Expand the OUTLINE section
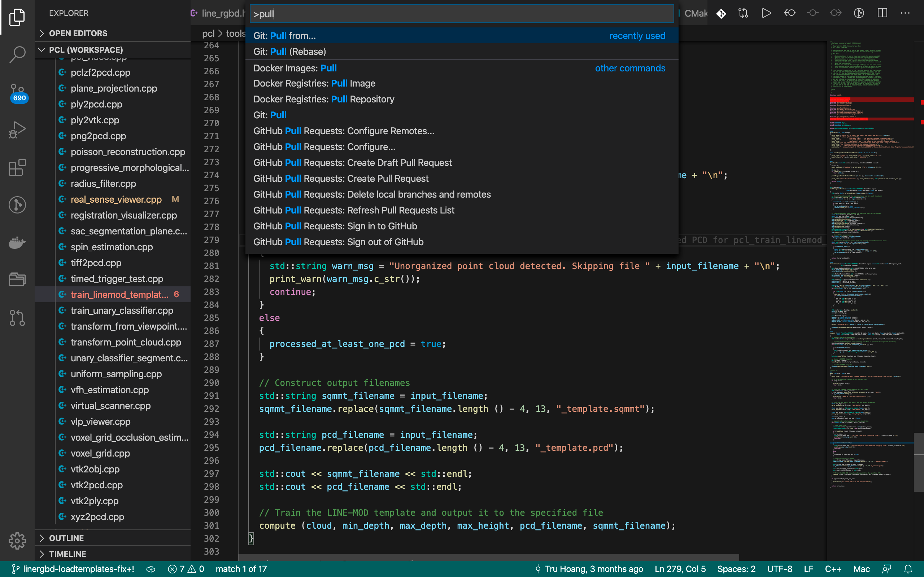The width and height of the screenshot is (924, 577). pyautogui.click(x=66, y=538)
